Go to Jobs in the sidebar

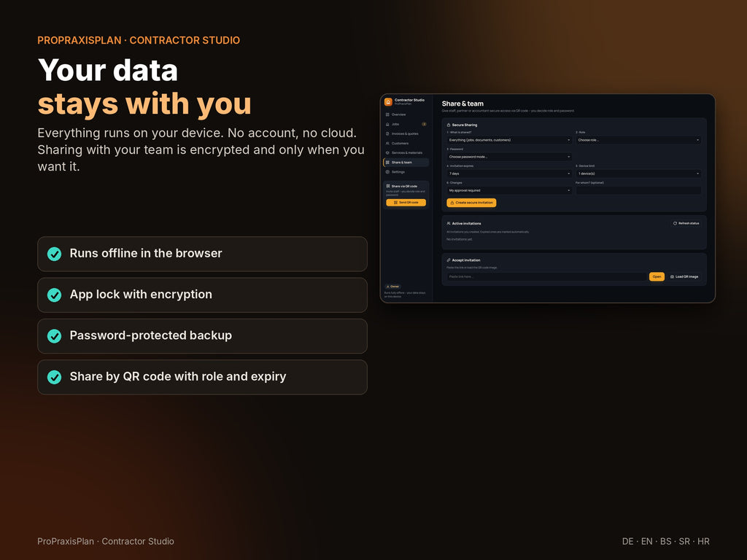click(406, 124)
